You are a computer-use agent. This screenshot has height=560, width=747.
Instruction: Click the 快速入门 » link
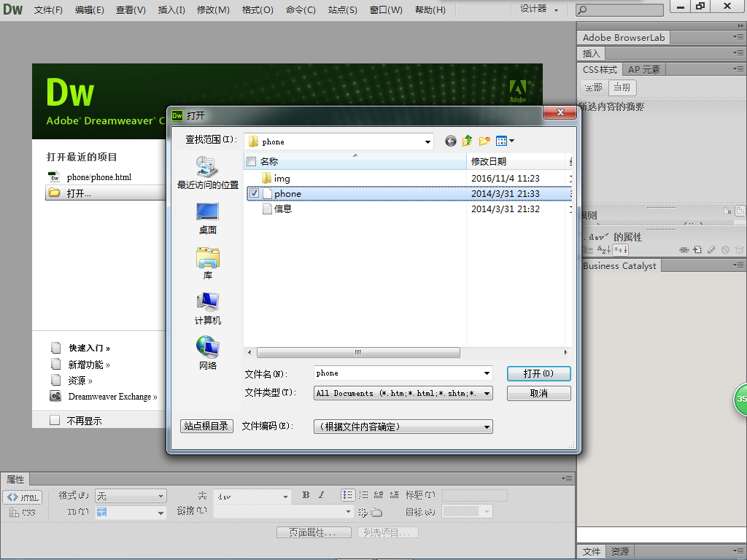tap(90, 348)
